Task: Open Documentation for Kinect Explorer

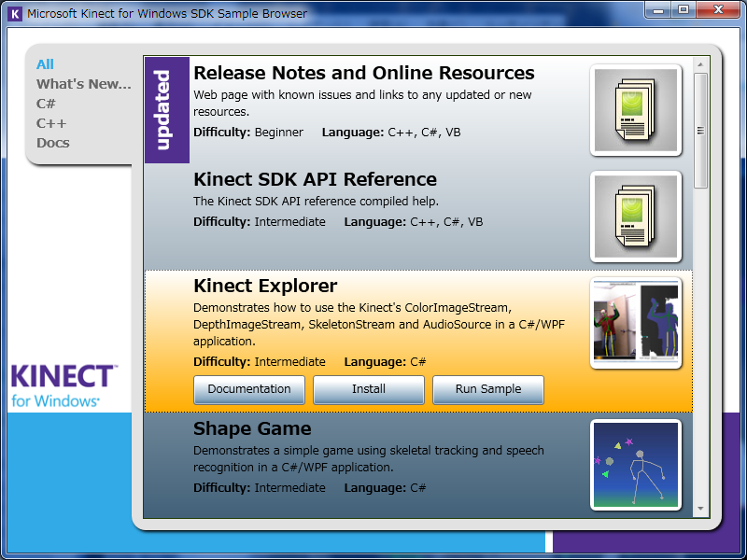Action: tap(249, 389)
